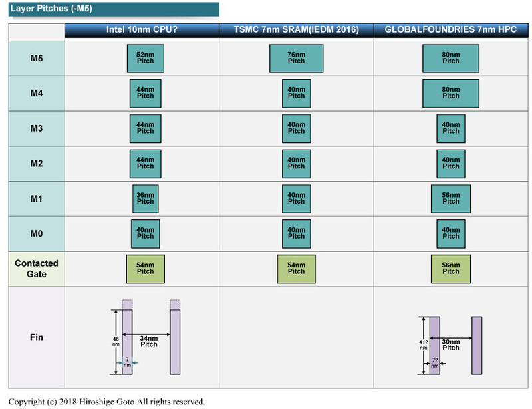
Task: Click the 'Fin' row label
Action: 37,337
